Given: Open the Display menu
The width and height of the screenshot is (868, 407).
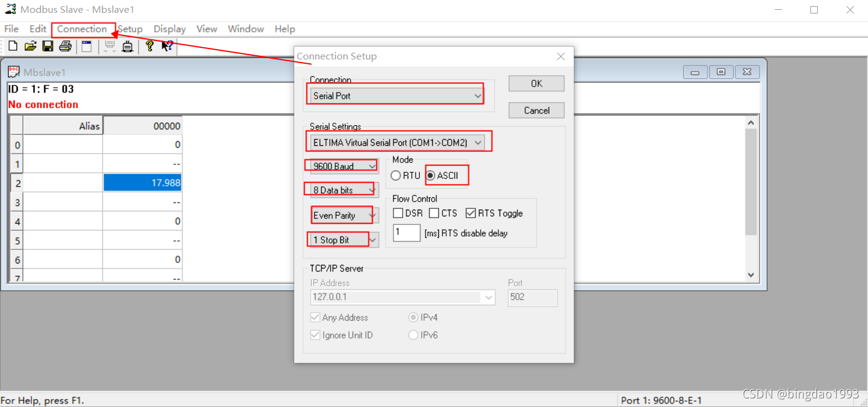Looking at the screenshot, I should tap(169, 29).
